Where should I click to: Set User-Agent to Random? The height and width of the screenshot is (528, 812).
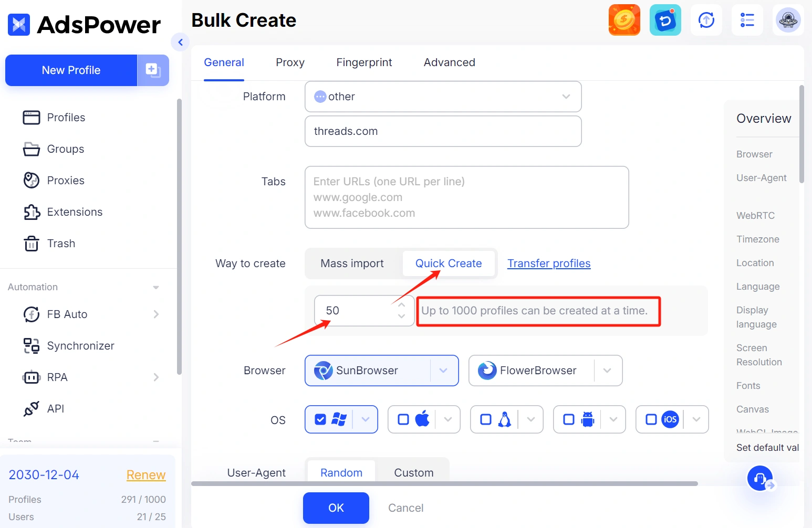tap(341, 472)
